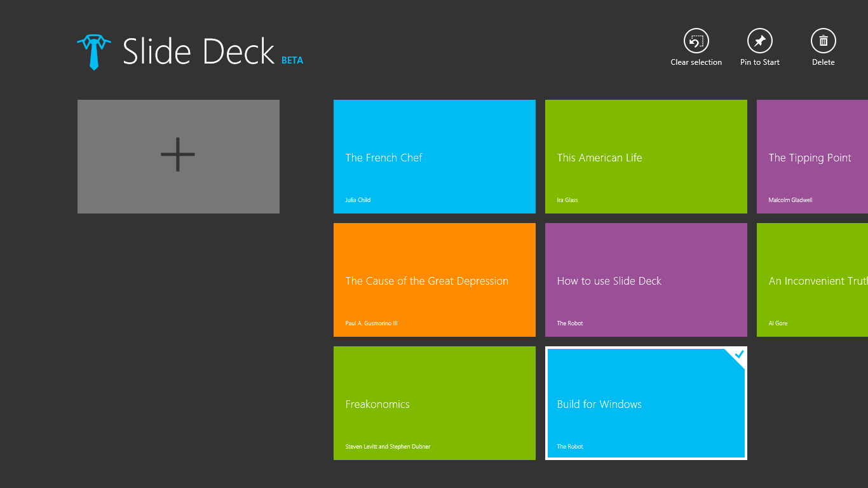Open The Cause of the Great Depression deck
The width and height of the screenshot is (868, 488).
click(x=434, y=280)
